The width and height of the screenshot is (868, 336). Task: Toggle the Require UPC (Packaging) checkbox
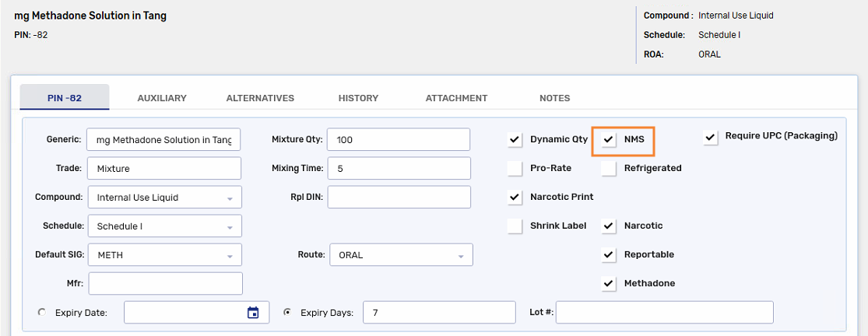[x=710, y=137]
